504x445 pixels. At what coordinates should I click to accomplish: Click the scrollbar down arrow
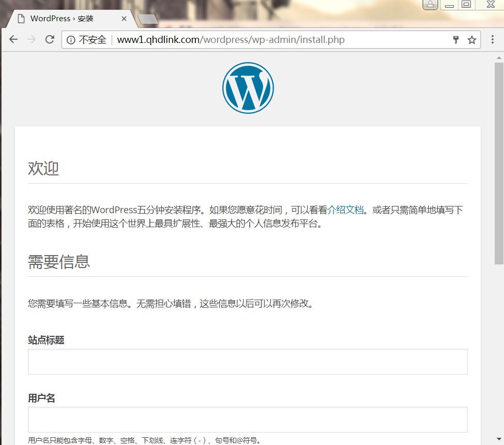(499, 439)
